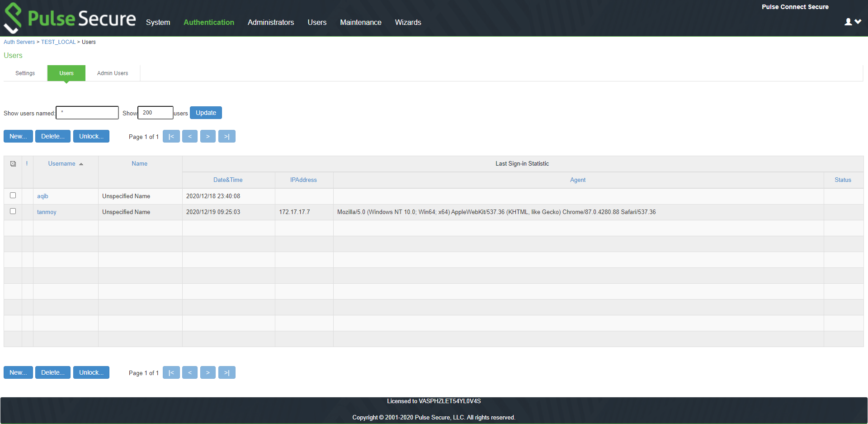
Task: Open the Authentication menu
Action: (209, 22)
